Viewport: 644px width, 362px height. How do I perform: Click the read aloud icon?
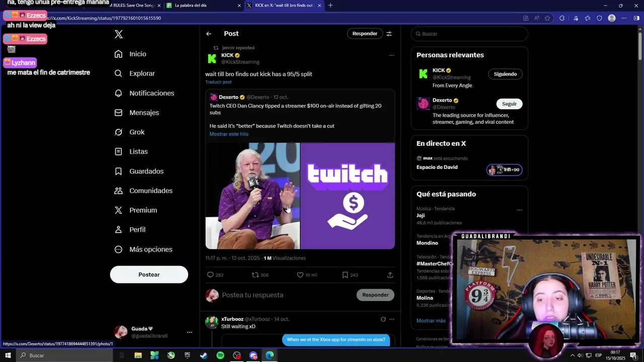[x=536, y=18]
